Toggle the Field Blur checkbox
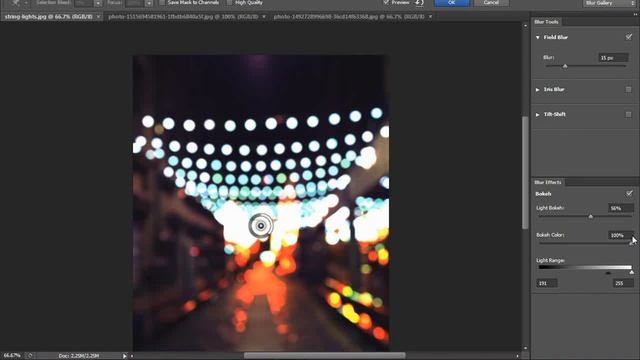 click(629, 37)
